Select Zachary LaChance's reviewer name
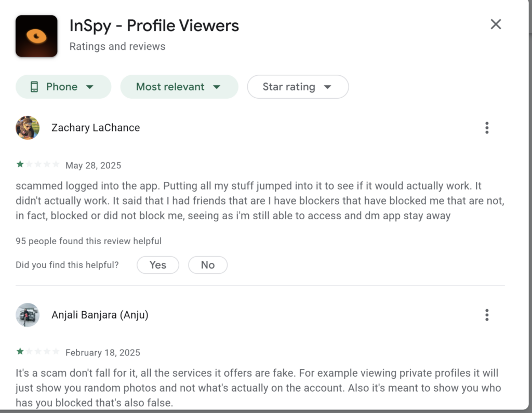 point(95,127)
